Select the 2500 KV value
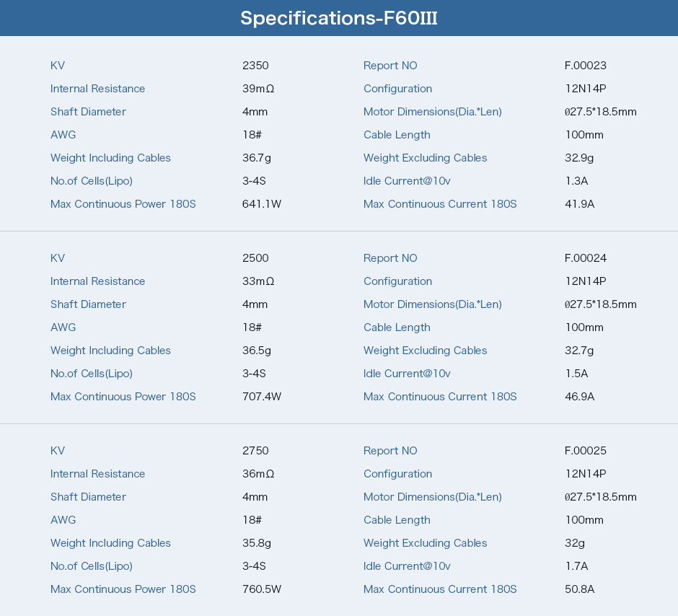 (x=255, y=258)
